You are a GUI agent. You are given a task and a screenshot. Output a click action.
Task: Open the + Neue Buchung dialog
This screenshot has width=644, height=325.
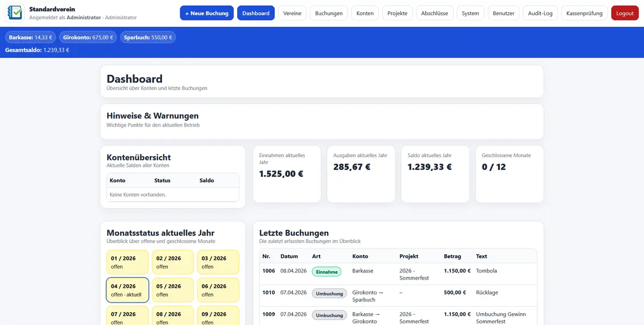(207, 13)
